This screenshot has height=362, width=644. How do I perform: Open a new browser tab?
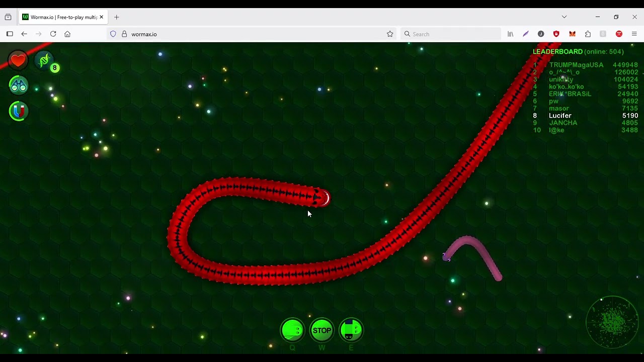tap(116, 17)
